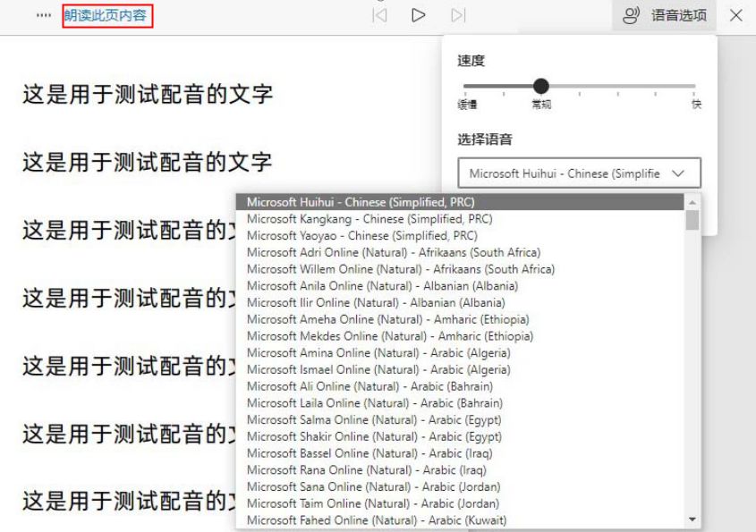Set speed to 快 on slider
The height and width of the screenshot is (532, 756).
point(694,87)
